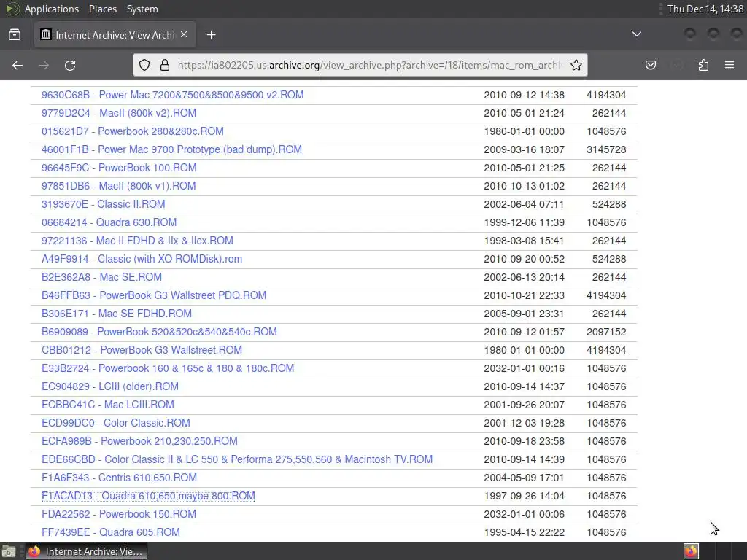Open Powerbook 280&280c.ROM link

click(133, 131)
